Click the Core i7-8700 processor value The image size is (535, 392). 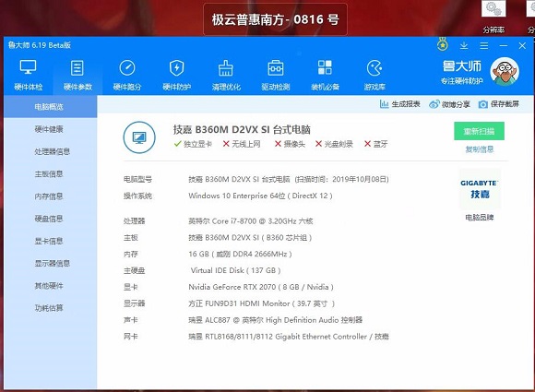pos(251,221)
